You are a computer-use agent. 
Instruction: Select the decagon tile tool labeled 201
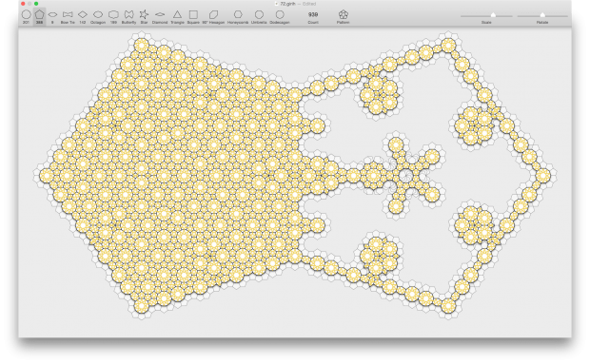coord(26,16)
